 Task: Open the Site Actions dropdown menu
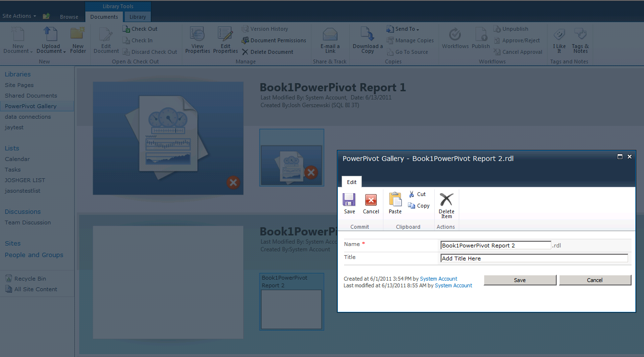click(x=19, y=16)
